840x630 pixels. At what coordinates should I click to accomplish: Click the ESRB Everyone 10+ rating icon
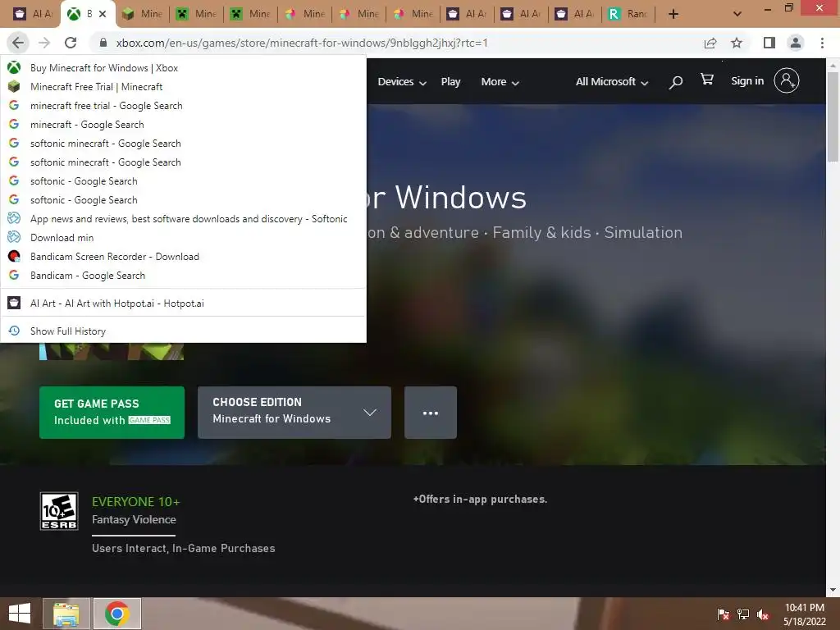pos(59,511)
